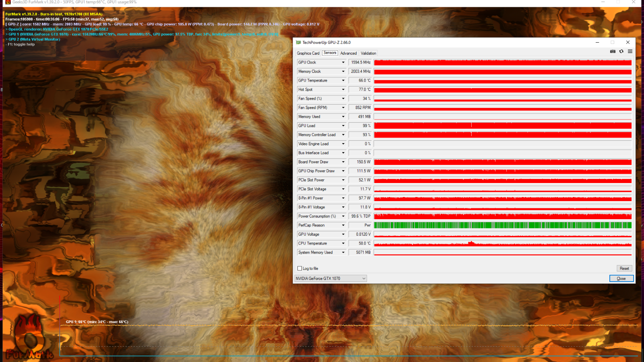This screenshot has width=644, height=362.
Task: Click the GPU-Z title bar app icon
Action: [298, 42]
